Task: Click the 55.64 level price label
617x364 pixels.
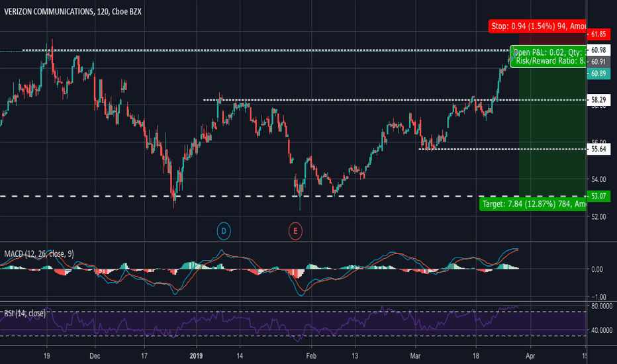Action: coord(598,149)
